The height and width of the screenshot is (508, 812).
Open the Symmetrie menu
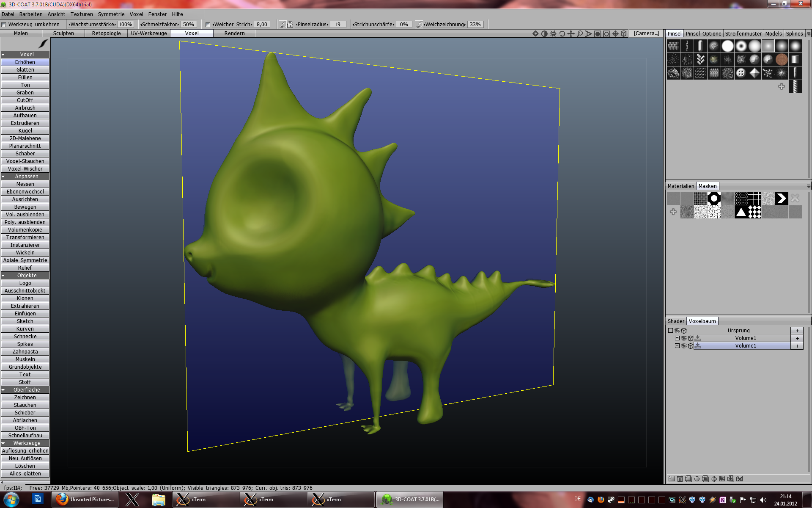point(111,14)
